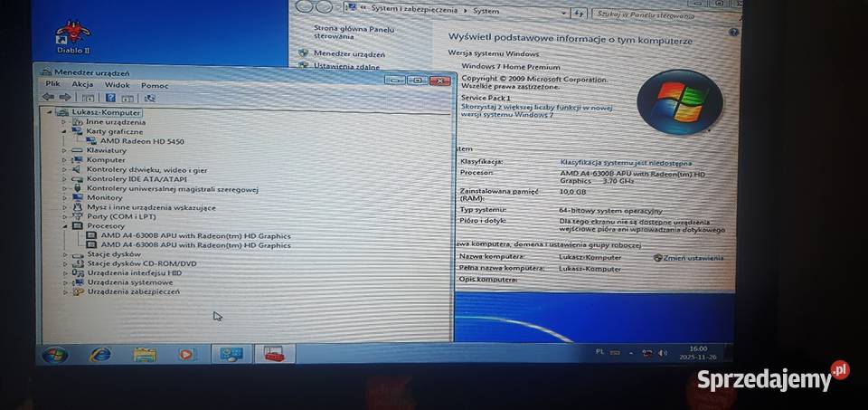Click Klawiatury keyboard icon

coord(77,150)
